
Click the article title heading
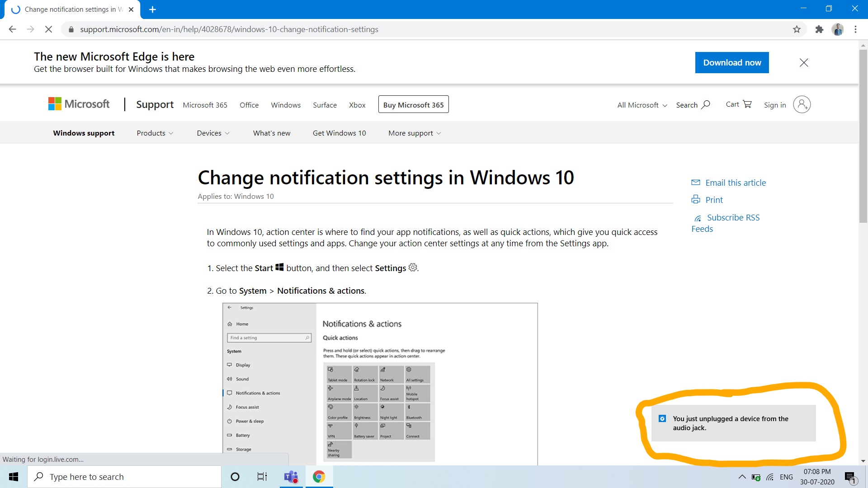(x=386, y=178)
